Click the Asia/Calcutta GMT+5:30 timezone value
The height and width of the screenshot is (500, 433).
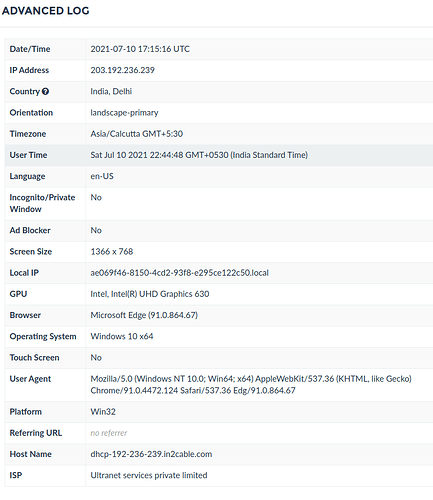137,134
